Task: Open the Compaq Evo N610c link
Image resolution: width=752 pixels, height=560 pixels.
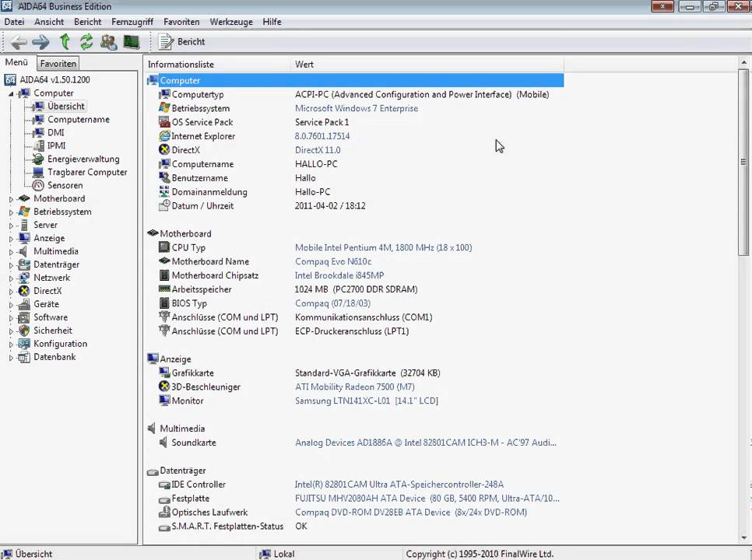Action: tap(333, 261)
